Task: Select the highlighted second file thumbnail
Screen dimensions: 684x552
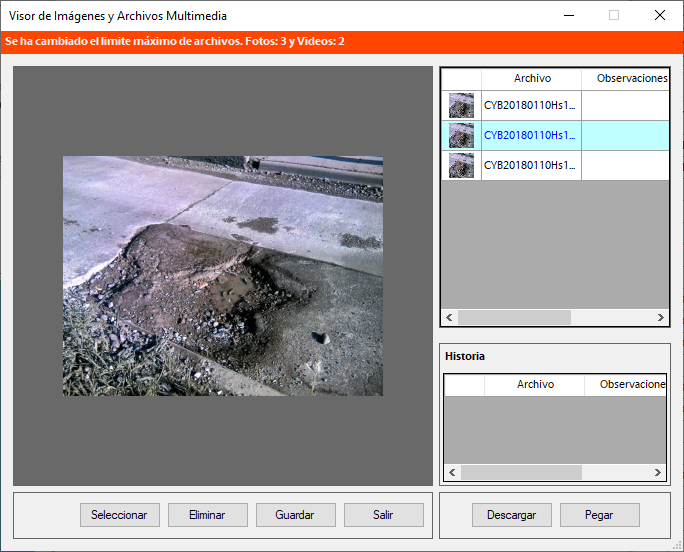Action: pyautogui.click(x=461, y=135)
